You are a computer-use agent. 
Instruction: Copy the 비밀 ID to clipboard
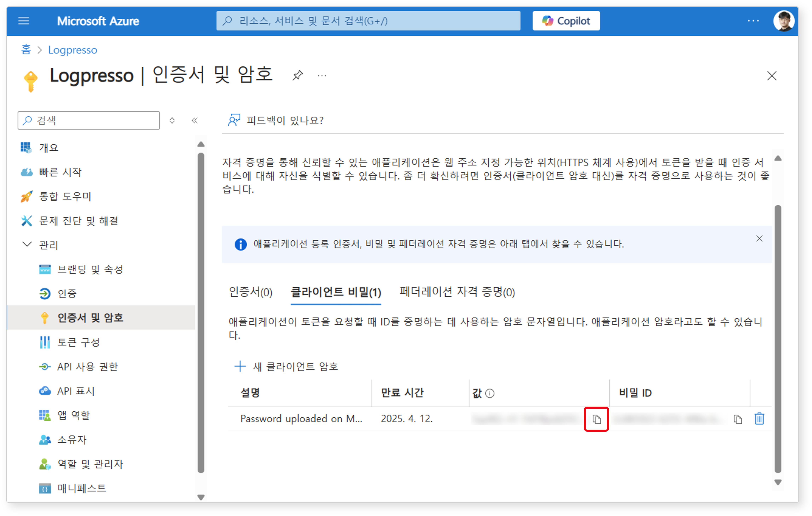738,419
